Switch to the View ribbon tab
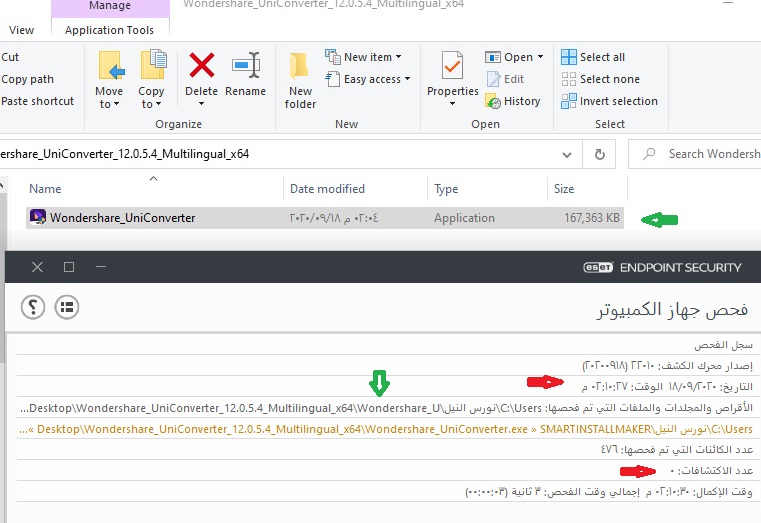Viewport: 761px width, 523px height. (21, 30)
